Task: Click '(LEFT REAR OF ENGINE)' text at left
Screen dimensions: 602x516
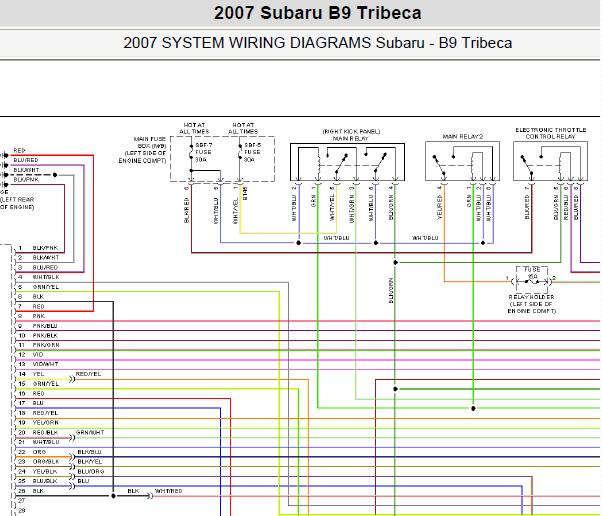Action: (x=17, y=203)
